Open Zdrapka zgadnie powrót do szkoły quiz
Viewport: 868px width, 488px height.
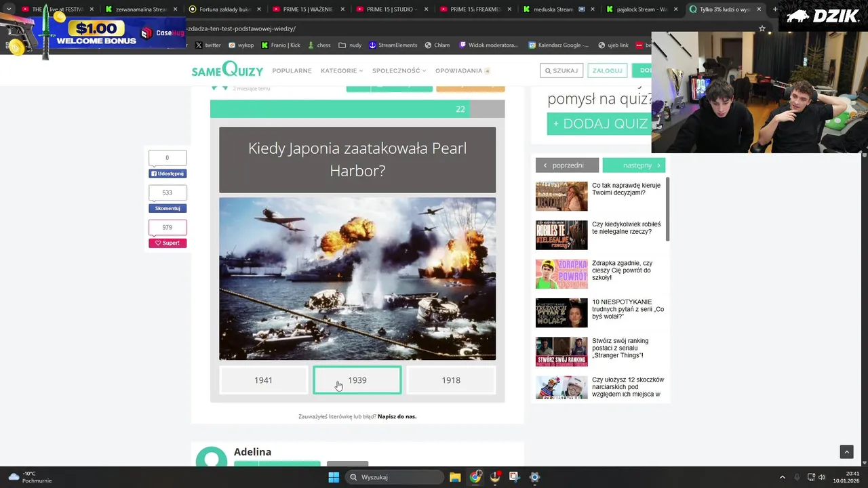(623, 270)
